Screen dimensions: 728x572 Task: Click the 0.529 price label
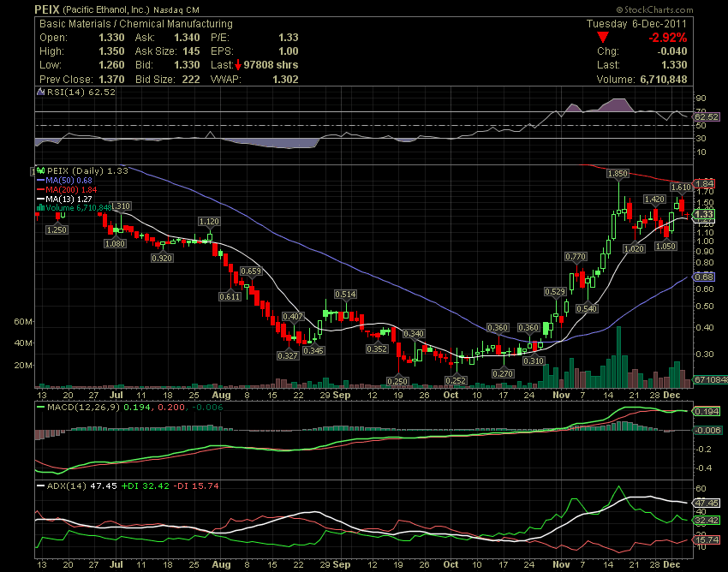555,292
